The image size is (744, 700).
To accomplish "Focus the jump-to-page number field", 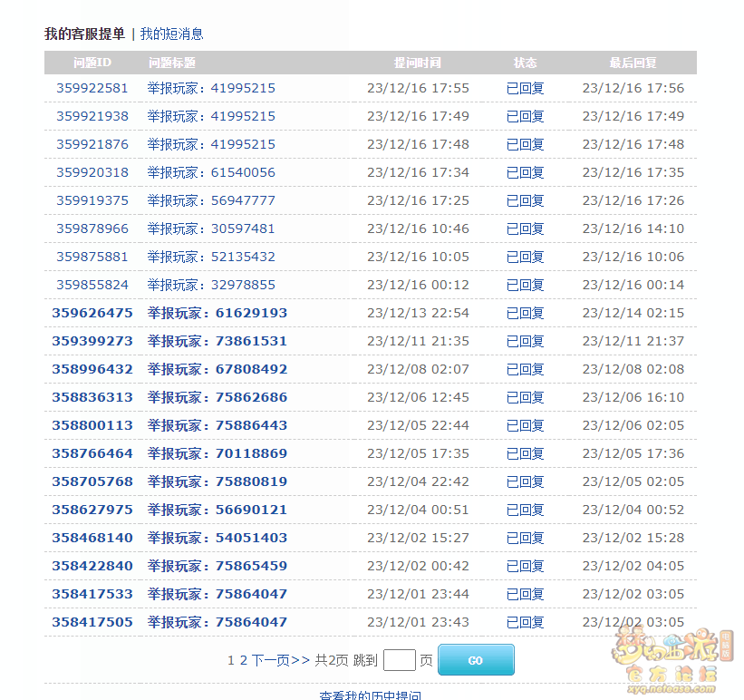I will 399,660.
